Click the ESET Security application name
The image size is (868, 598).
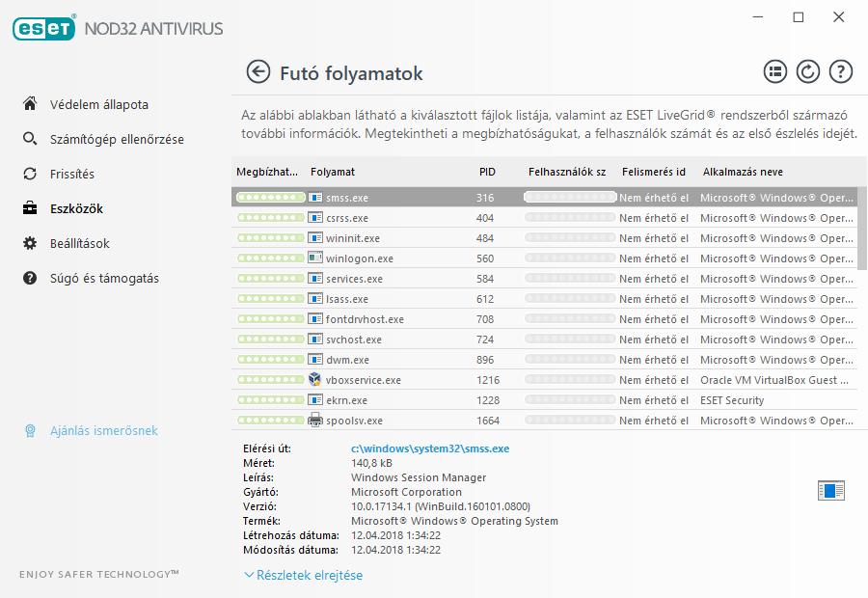click(732, 400)
